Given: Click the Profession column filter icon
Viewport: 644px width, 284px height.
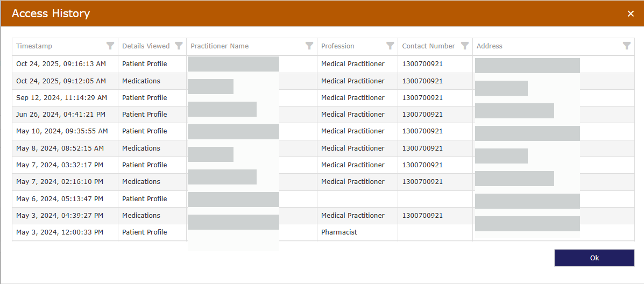Looking at the screenshot, I should tap(390, 46).
